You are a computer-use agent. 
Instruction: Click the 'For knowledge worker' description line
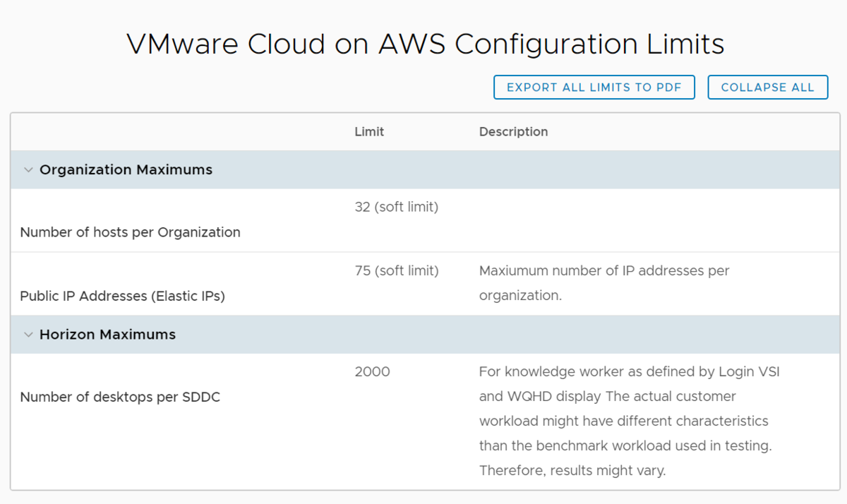tap(629, 372)
